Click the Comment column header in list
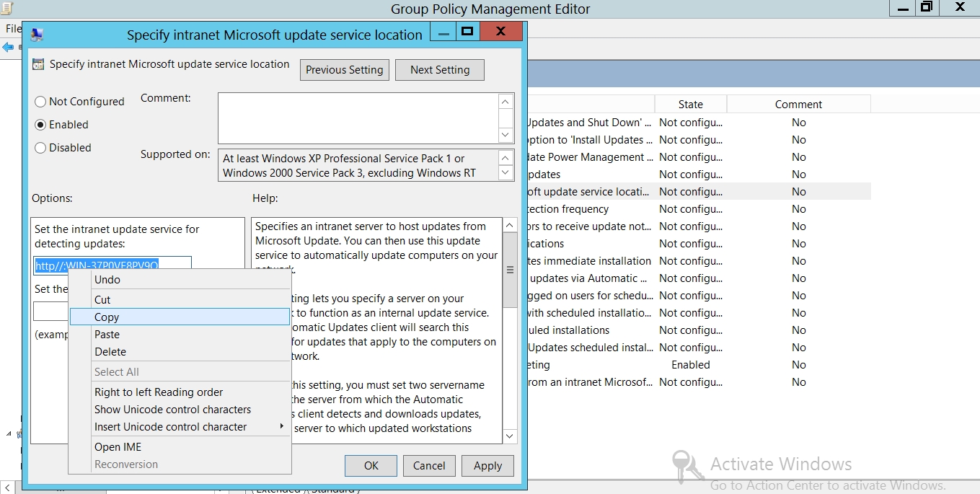Viewport: 980px width, 494px height. point(798,105)
